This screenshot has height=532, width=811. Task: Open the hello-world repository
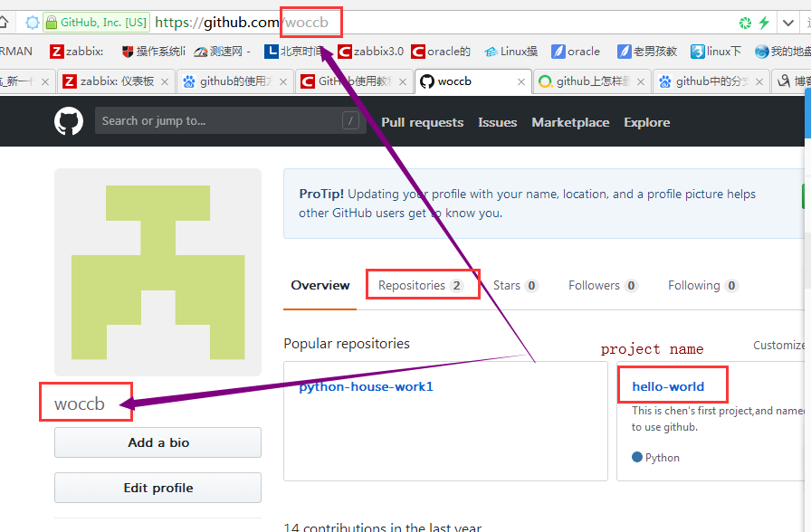point(668,386)
